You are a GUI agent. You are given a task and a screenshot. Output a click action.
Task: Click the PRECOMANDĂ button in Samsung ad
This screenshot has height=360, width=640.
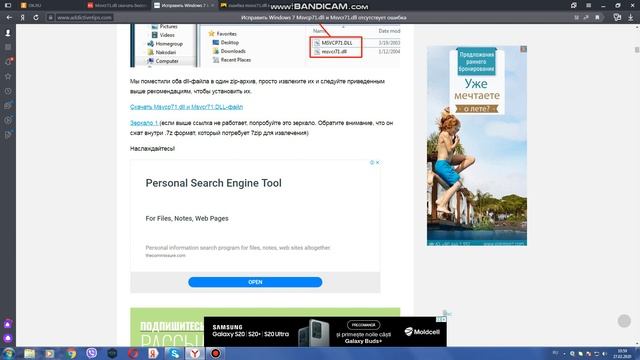point(363,325)
